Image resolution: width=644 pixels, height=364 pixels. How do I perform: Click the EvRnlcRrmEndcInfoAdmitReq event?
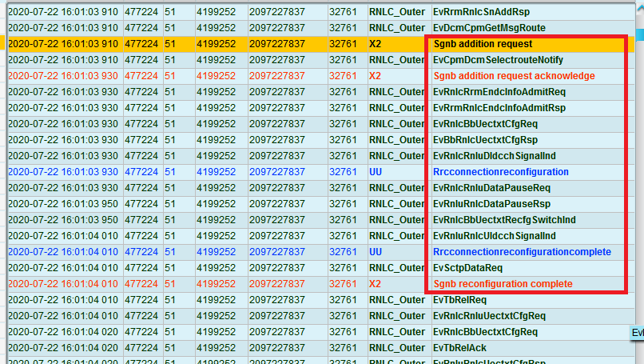pyautogui.click(x=499, y=92)
